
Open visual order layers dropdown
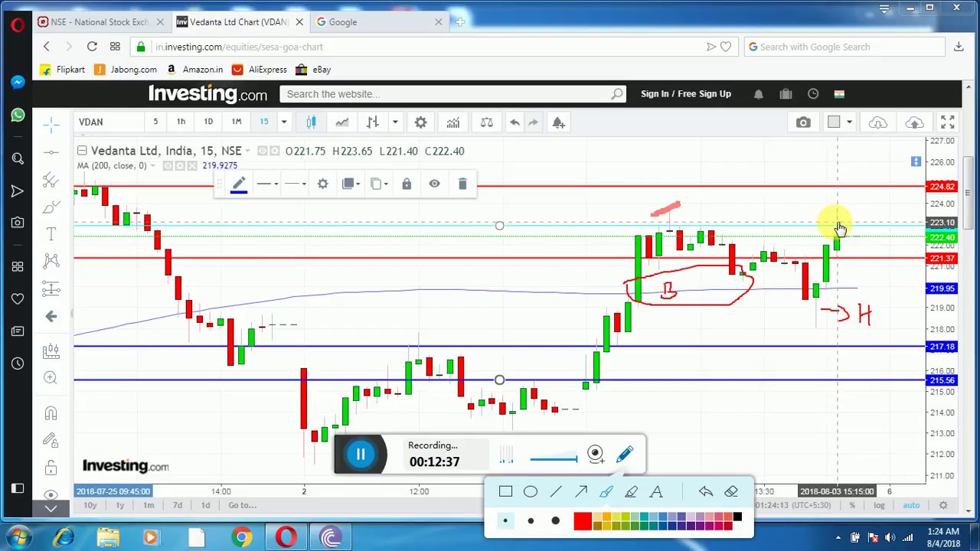[x=351, y=184]
